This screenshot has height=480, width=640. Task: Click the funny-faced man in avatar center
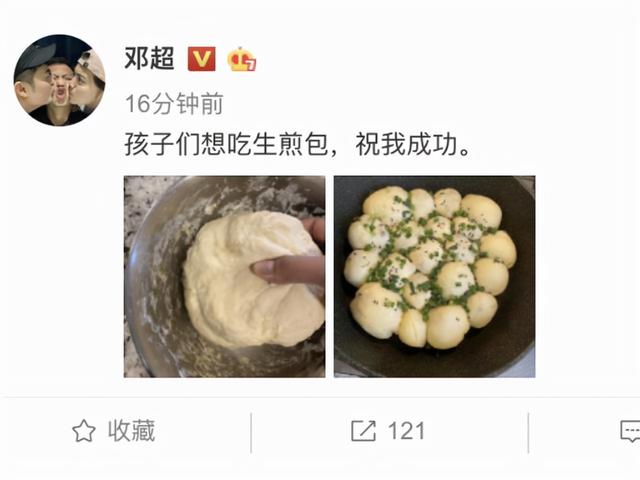pyautogui.click(x=60, y=88)
